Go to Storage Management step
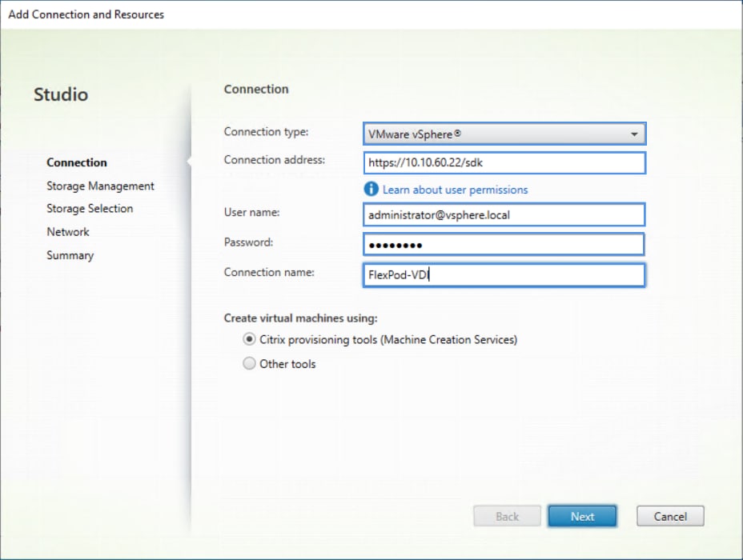 tap(100, 186)
